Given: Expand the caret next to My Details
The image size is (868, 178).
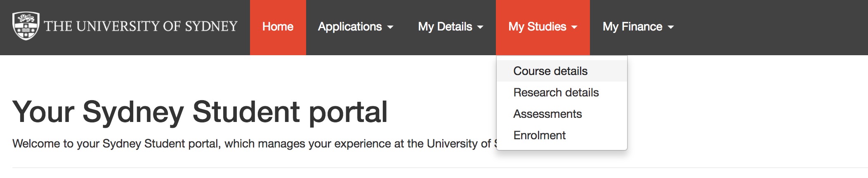Looking at the screenshot, I should click(480, 28).
